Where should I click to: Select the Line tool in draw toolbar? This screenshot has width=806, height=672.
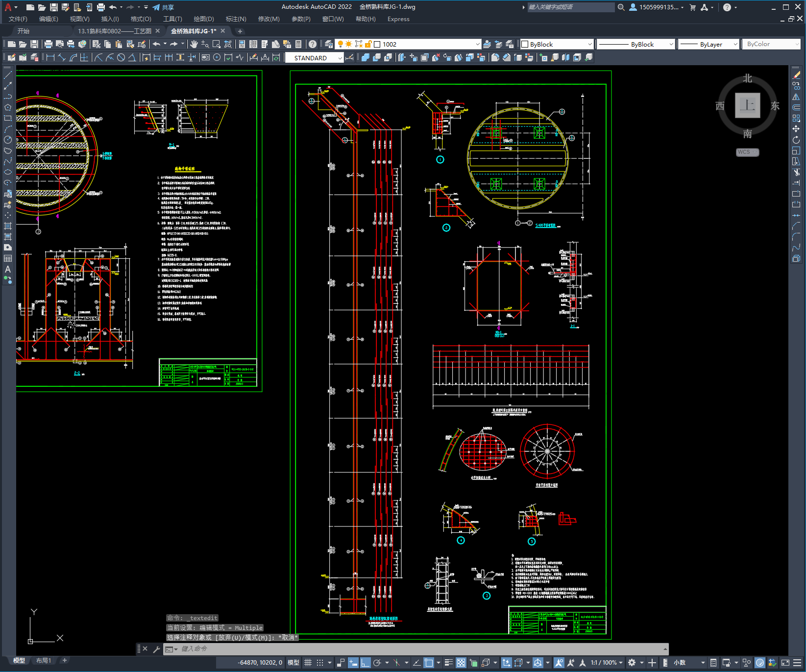(x=8, y=75)
